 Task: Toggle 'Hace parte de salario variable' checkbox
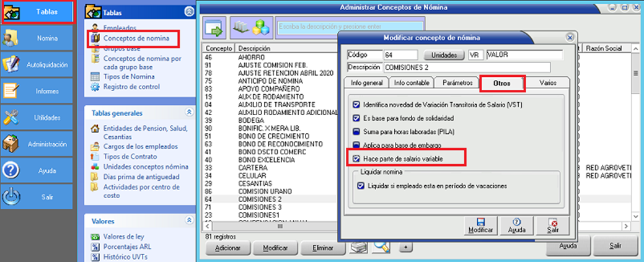click(356, 159)
